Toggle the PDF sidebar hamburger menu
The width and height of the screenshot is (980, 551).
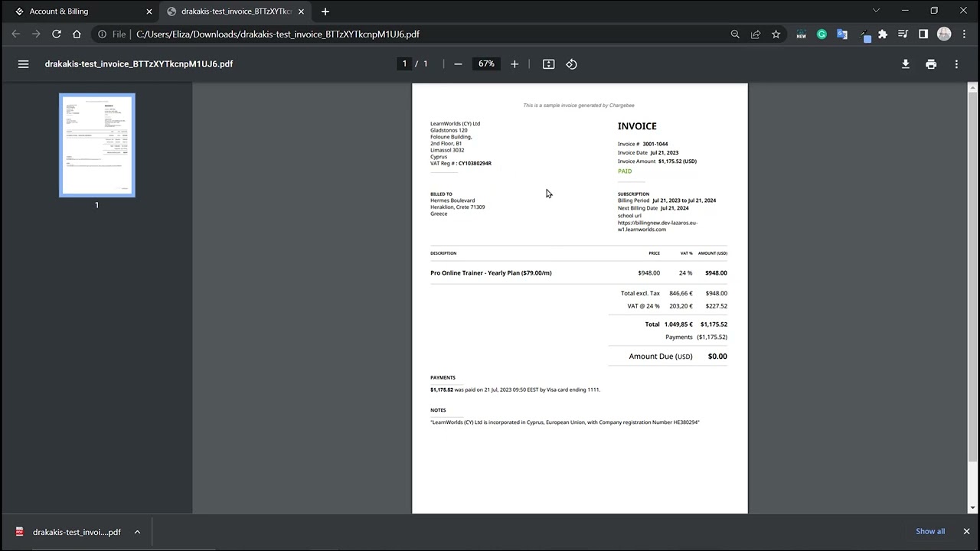click(23, 64)
